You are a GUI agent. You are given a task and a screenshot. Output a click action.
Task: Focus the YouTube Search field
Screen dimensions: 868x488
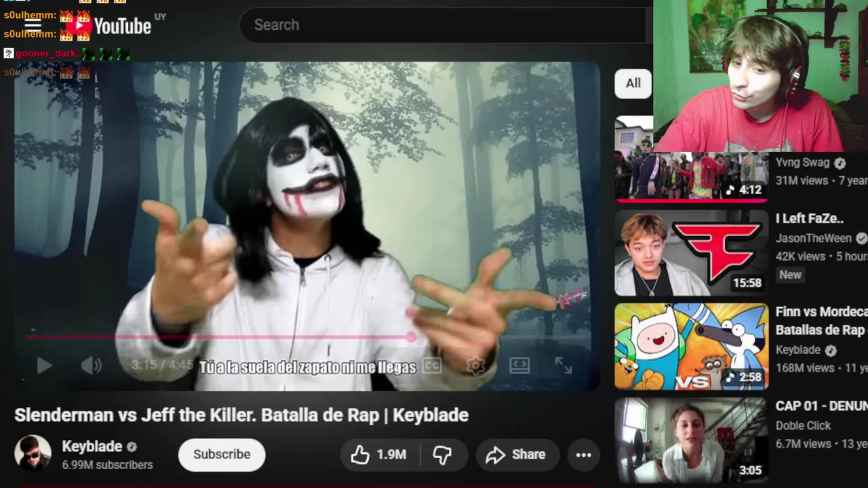444,25
